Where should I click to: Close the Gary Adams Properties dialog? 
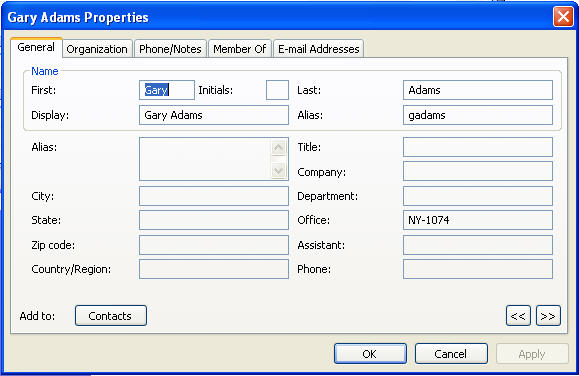pos(563,17)
